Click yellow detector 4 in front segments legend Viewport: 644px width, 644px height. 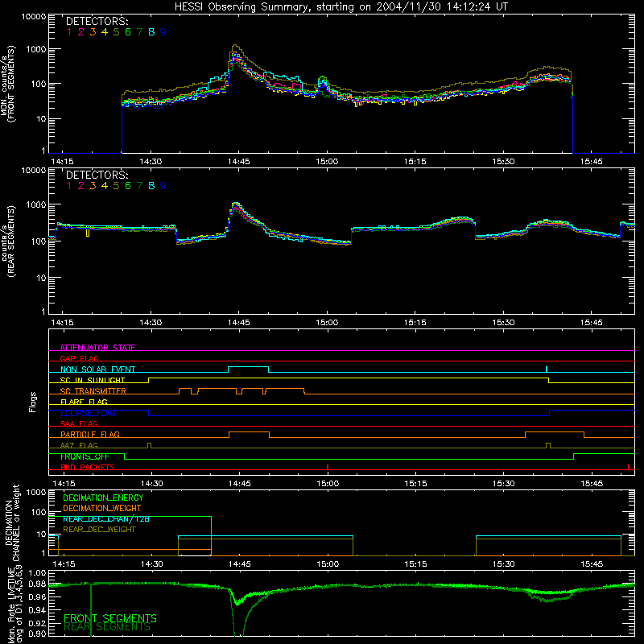(x=105, y=32)
